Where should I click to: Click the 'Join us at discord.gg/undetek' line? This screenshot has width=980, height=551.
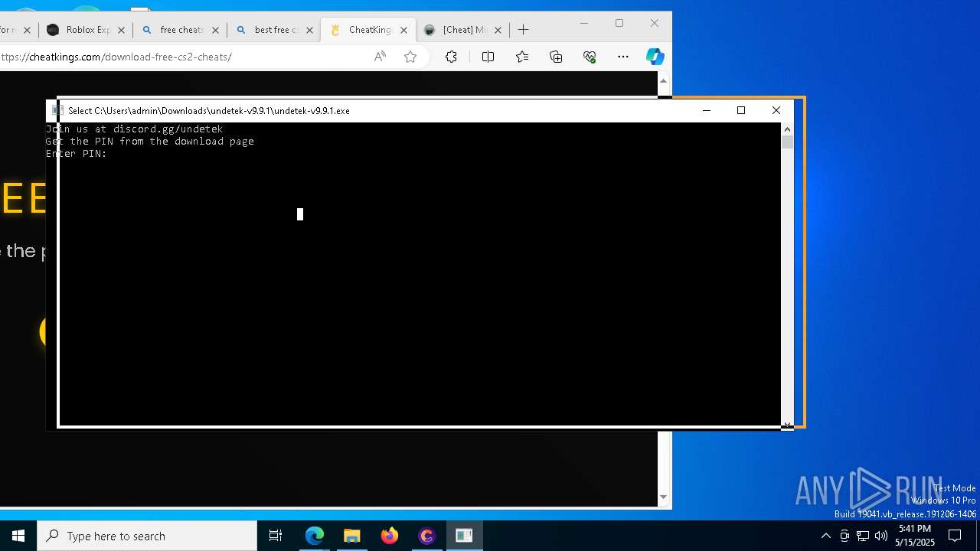tap(134, 129)
